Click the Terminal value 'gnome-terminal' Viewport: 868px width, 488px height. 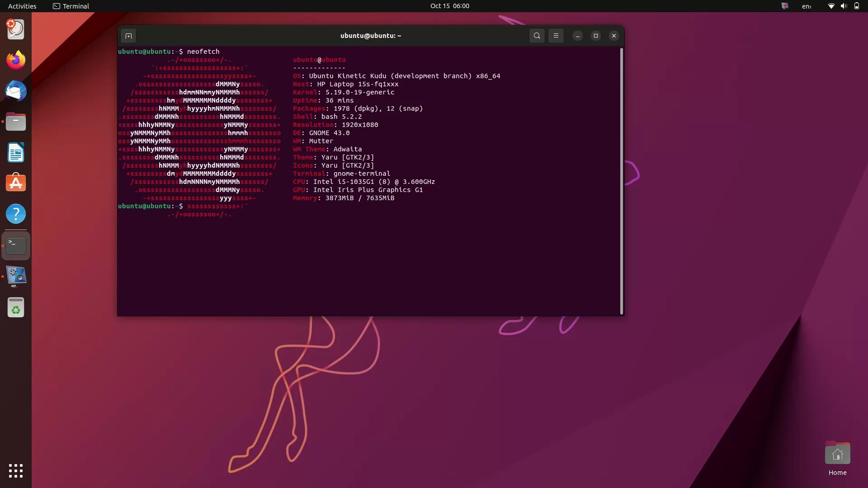tap(362, 174)
